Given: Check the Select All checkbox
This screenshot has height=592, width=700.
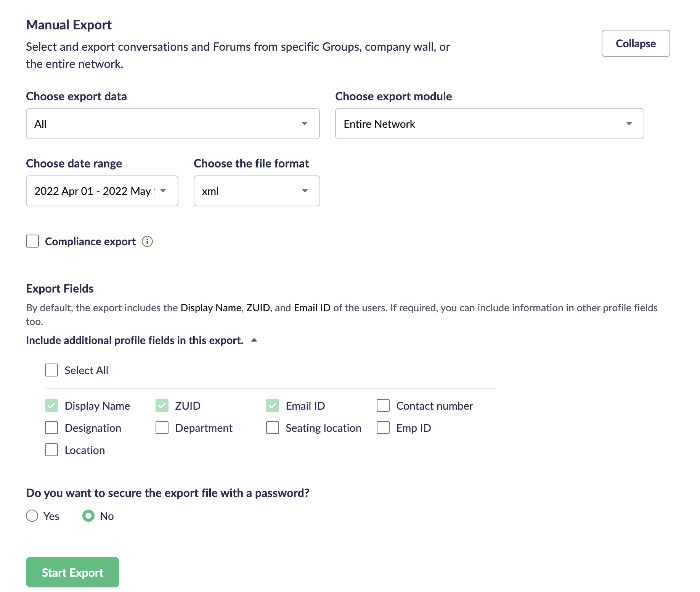Looking at the screenshot, I should tap(51, 370).
